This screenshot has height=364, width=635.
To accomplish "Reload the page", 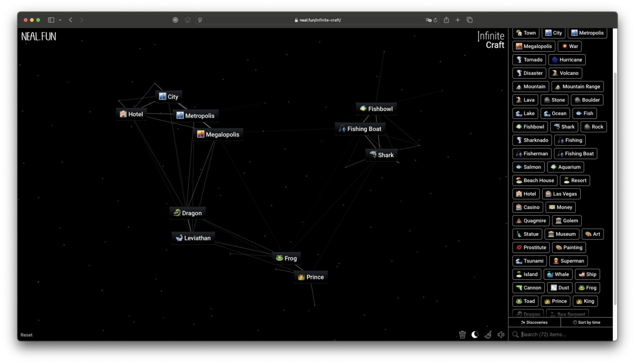I will coord(436,20).
